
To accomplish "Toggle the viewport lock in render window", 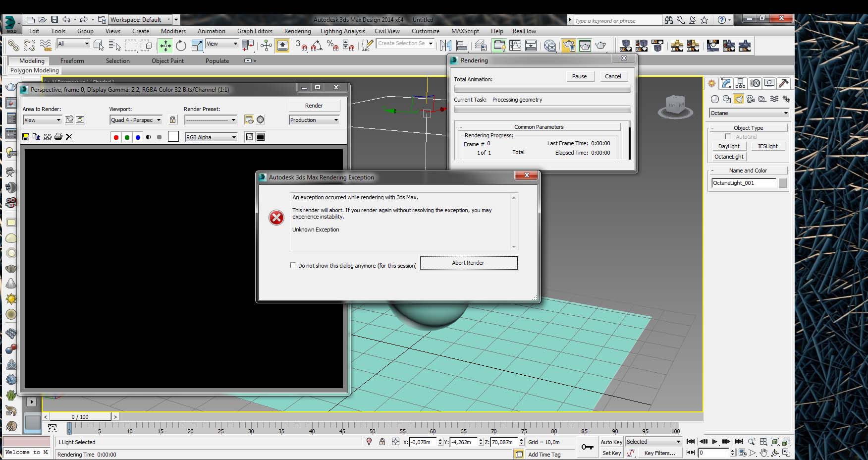I will pyautogui.click(x=172, y=119).
